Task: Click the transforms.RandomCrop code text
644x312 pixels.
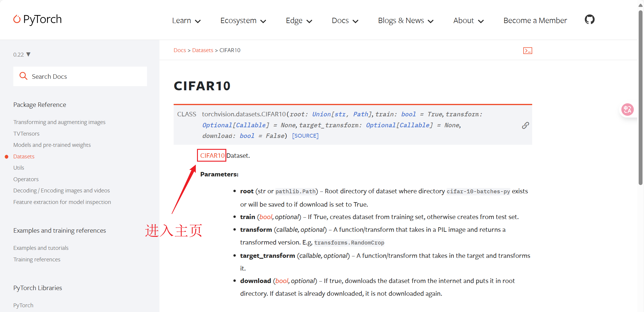Action: [x=349, y=243]
